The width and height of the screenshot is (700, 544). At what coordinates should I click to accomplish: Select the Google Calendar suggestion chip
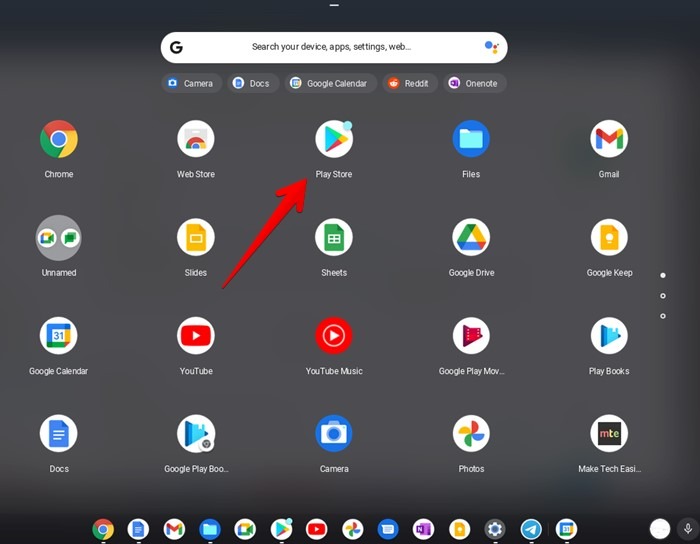pyautogui.click(x=330, y=83)
